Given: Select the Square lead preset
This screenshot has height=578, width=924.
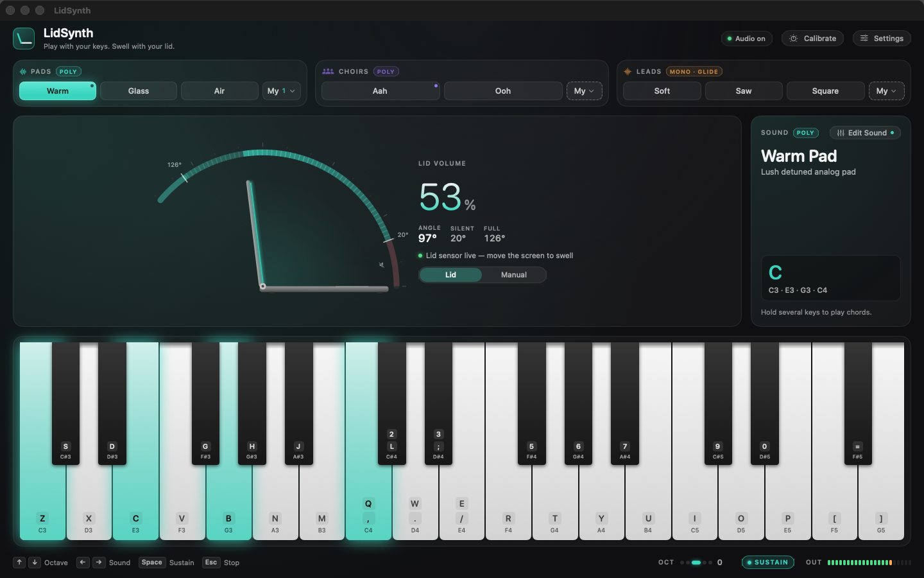Looking at the screenshot, I should pos(825,91).
